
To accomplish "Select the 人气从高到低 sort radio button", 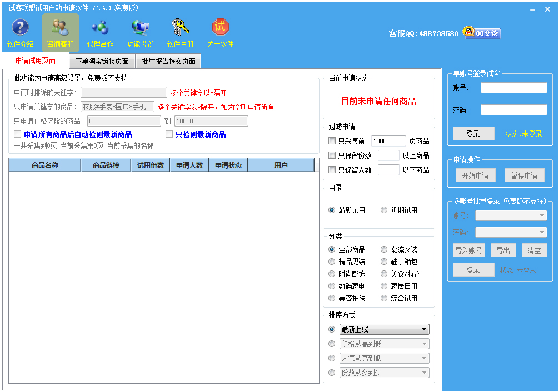I will click(x=332, y=358).
